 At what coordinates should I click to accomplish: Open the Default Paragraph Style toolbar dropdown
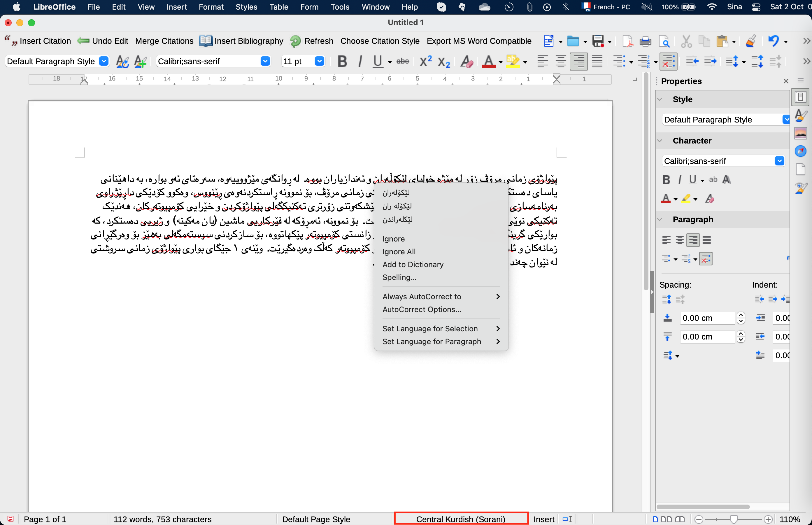(x=104, y=61)
